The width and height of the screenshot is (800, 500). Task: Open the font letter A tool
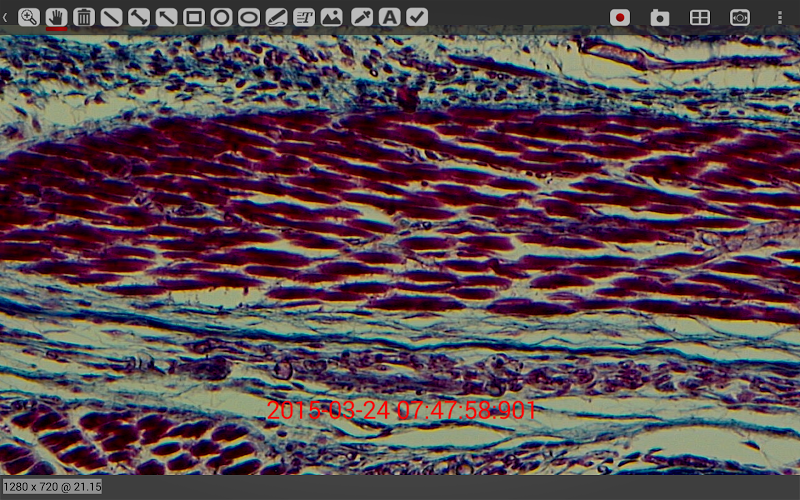(389, 17)
